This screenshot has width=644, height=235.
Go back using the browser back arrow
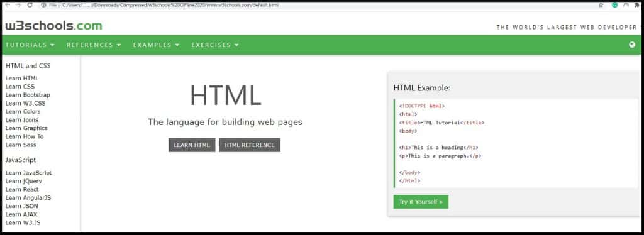tap(8, 5)
